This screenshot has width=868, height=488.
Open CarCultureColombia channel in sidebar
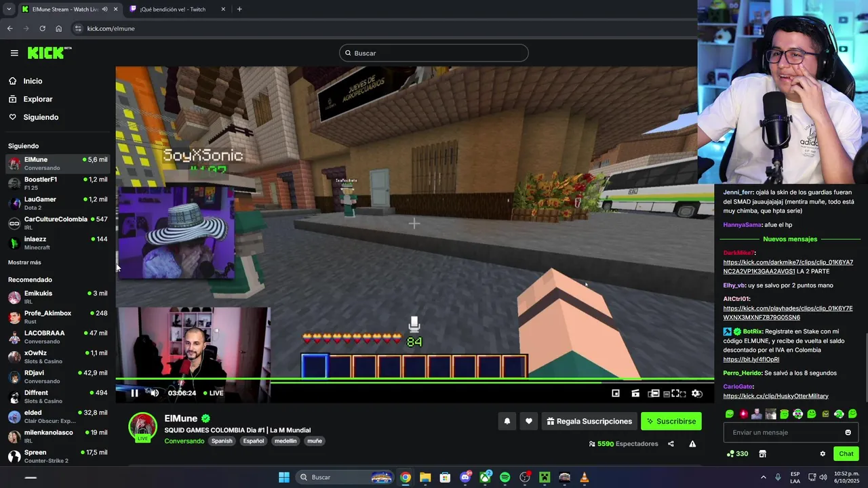[x=58, y=223]
